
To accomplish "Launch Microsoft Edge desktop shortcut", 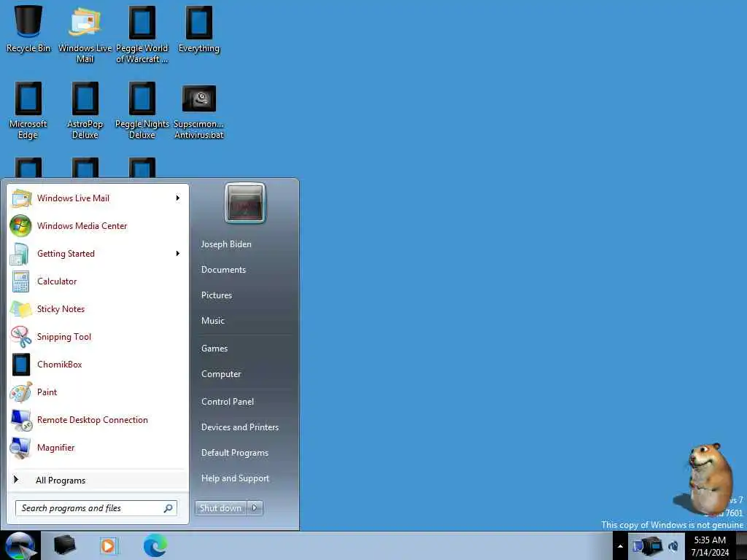I will pyautogui.click(x=28, y=111).
